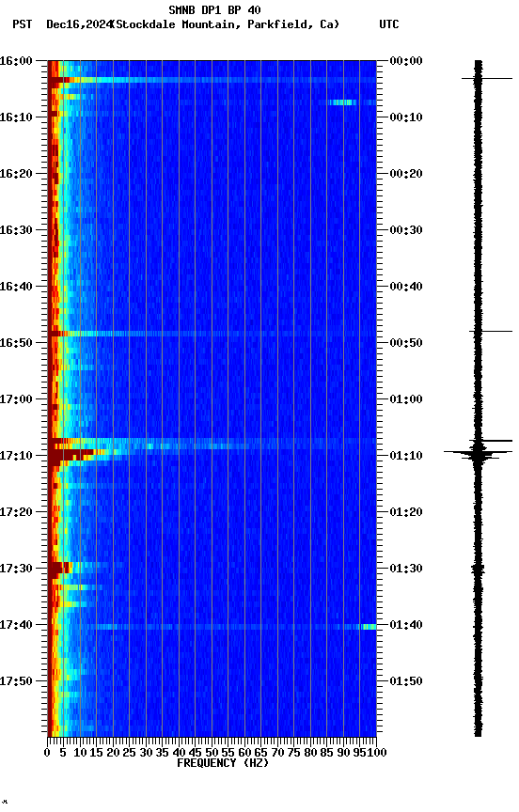Click the PST time label "17:30"
The image size is (519, 812).
pos(16,570)
